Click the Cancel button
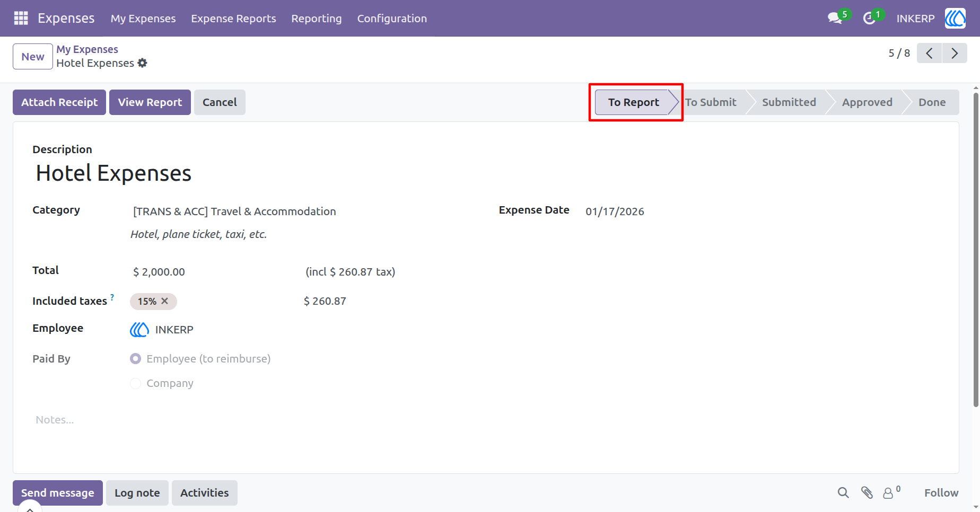Viewport: 980px width, 512px height. click(220, 102)
